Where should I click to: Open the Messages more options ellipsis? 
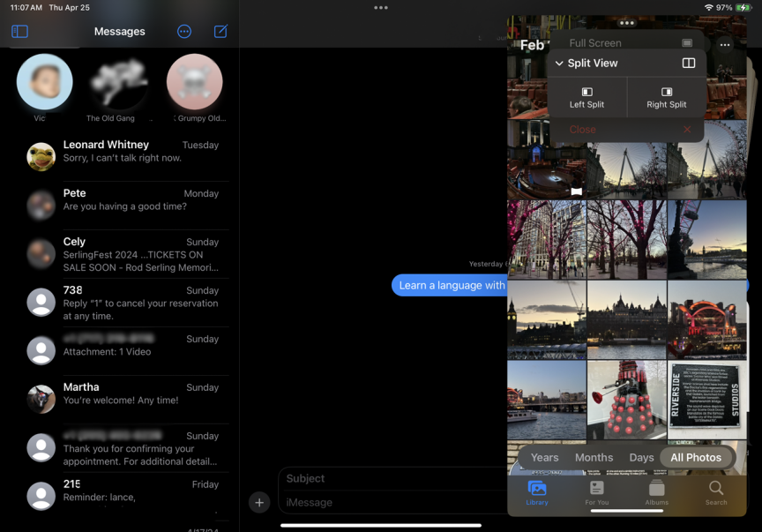(184, 32)
